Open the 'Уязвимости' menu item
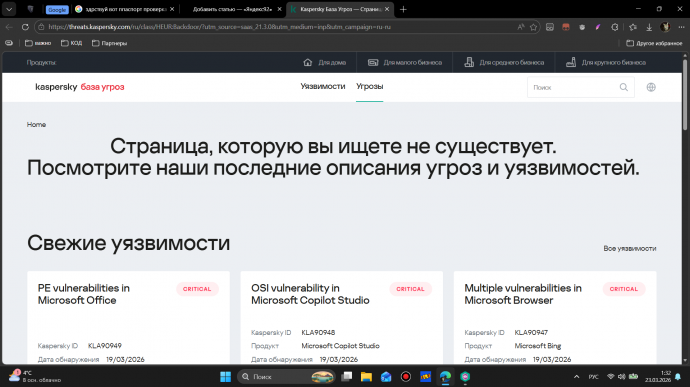This screenshot has height=387, width=690. tap(323, 86)
